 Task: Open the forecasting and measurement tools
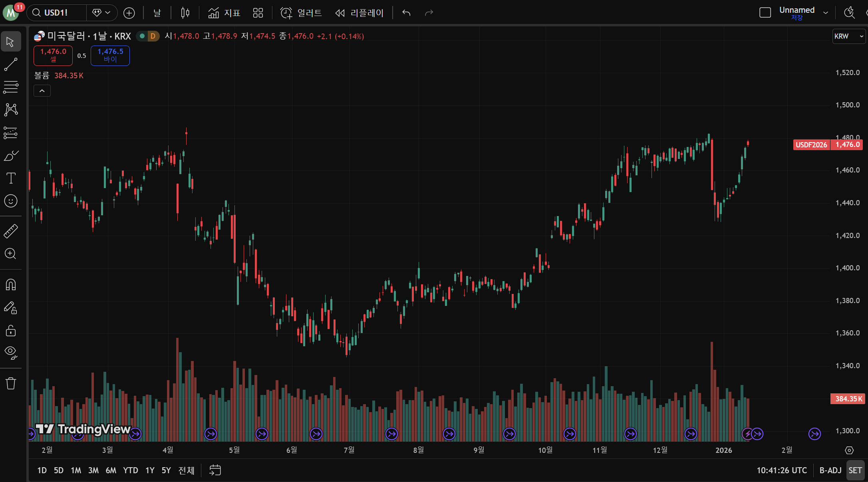coord(11,133)
